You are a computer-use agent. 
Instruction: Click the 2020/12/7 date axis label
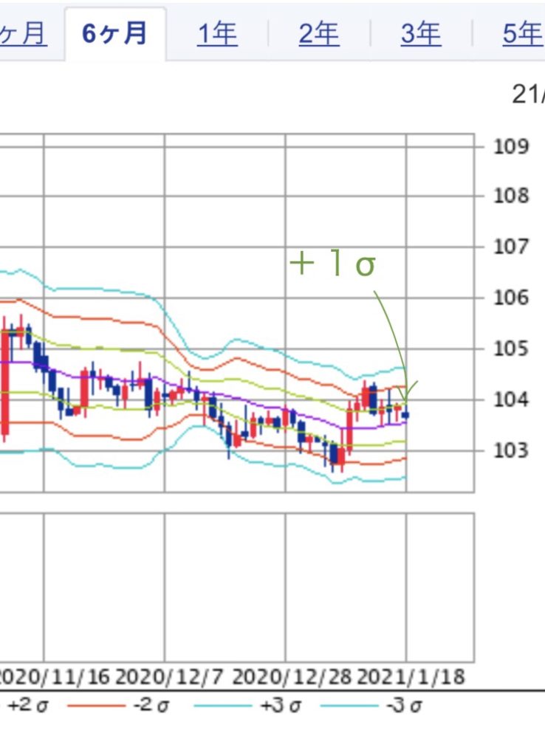(x=169, y=677)
